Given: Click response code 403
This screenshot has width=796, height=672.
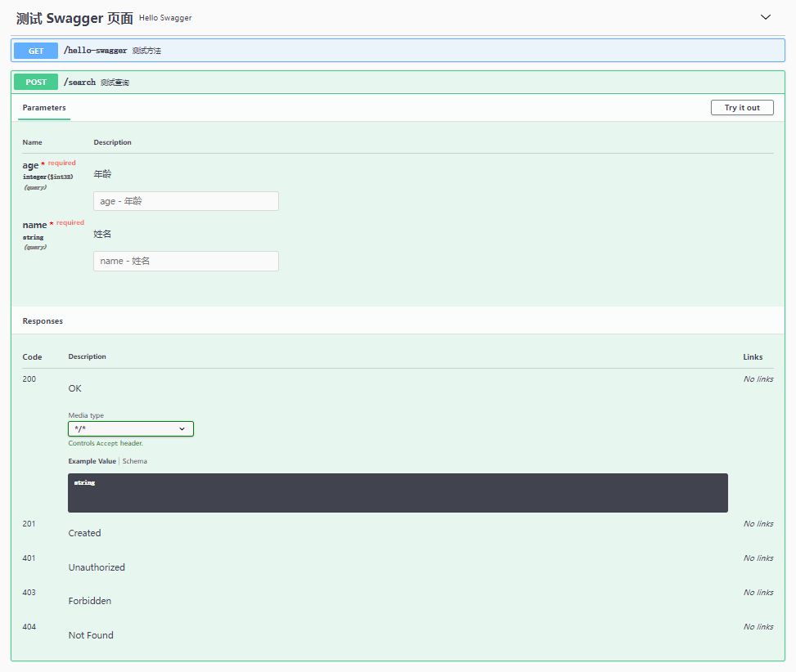Looking at the screenshot, I should coord(29,593).
